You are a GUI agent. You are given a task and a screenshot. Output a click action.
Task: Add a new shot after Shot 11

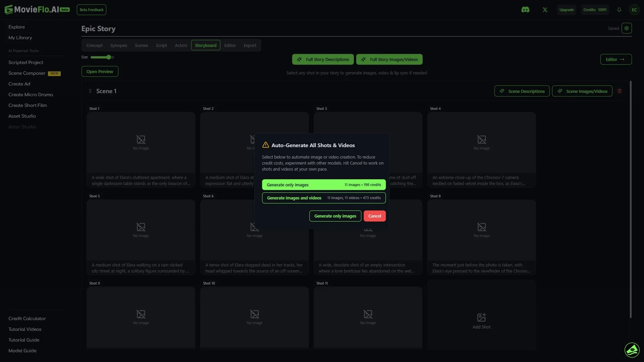pyautogui.click(x=481, y=320)
